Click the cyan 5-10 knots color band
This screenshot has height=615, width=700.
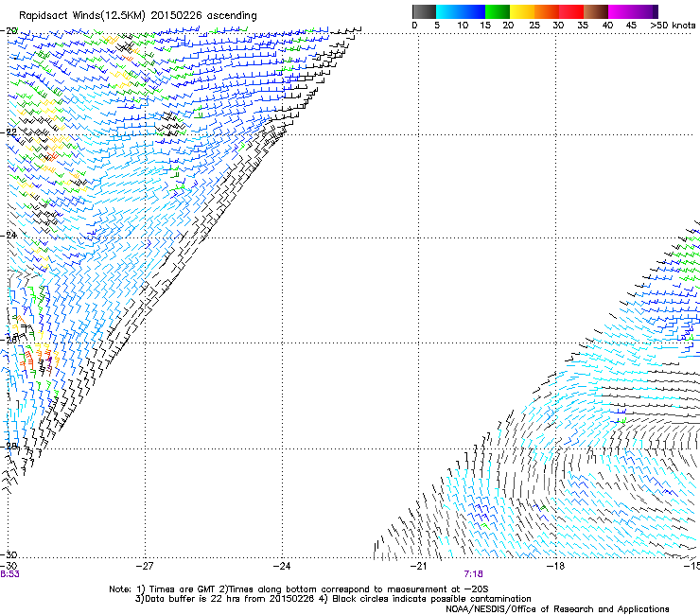tap(448, 11)
